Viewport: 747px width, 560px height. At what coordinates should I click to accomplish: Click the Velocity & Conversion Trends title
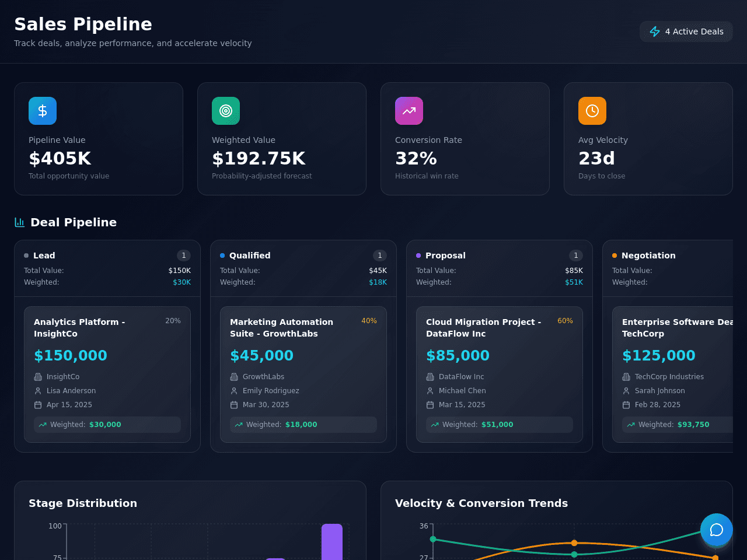click(481, 503)
